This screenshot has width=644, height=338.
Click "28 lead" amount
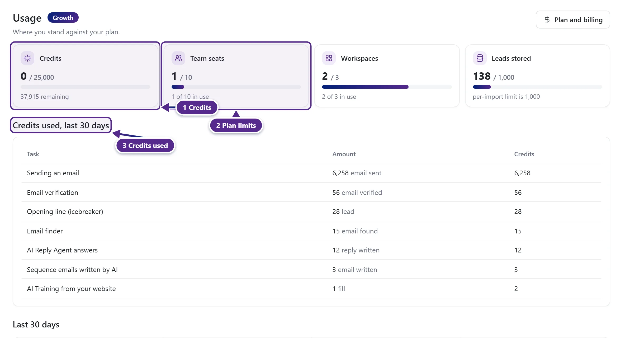click(x=343, y=212)
